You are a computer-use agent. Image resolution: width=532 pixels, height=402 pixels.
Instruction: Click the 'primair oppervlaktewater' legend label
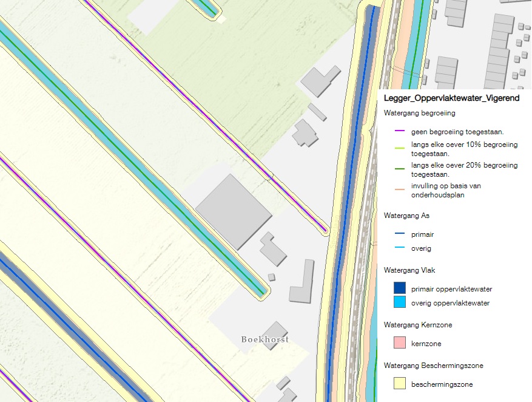451,289
